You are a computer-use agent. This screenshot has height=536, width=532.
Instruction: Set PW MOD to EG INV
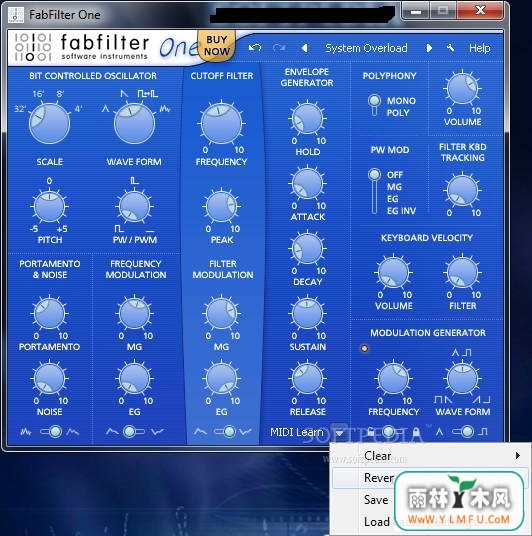[401, 211]
